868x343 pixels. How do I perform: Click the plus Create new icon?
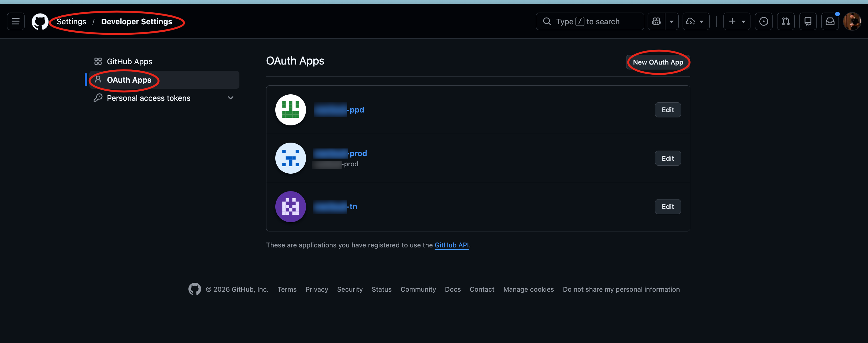click(x=732, y=22)
